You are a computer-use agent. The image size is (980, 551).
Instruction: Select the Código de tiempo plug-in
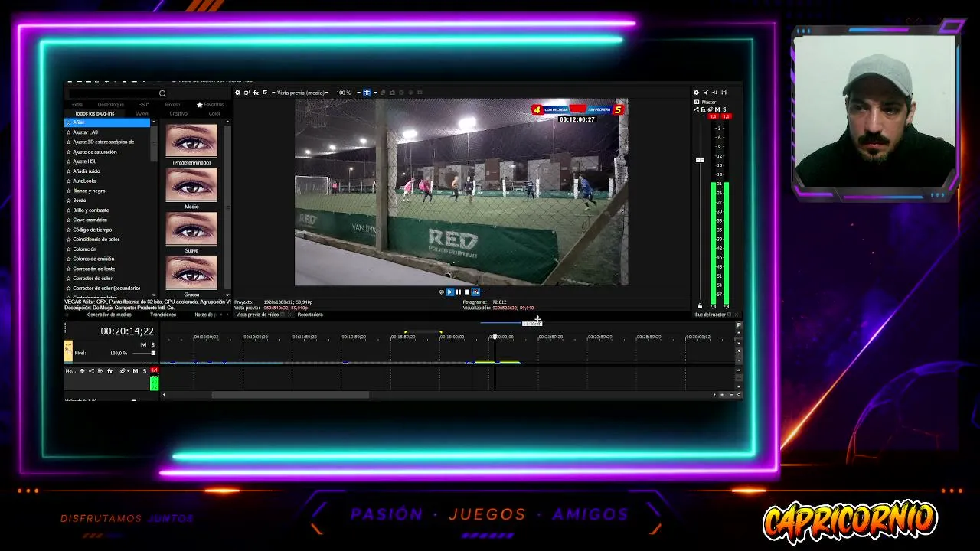(x=93, y=230)
